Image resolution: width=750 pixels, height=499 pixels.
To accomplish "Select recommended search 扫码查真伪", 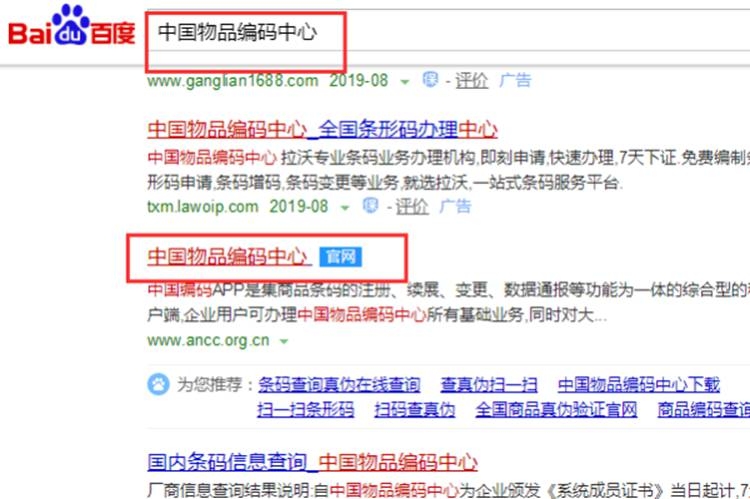I will [x=415, y=410].
